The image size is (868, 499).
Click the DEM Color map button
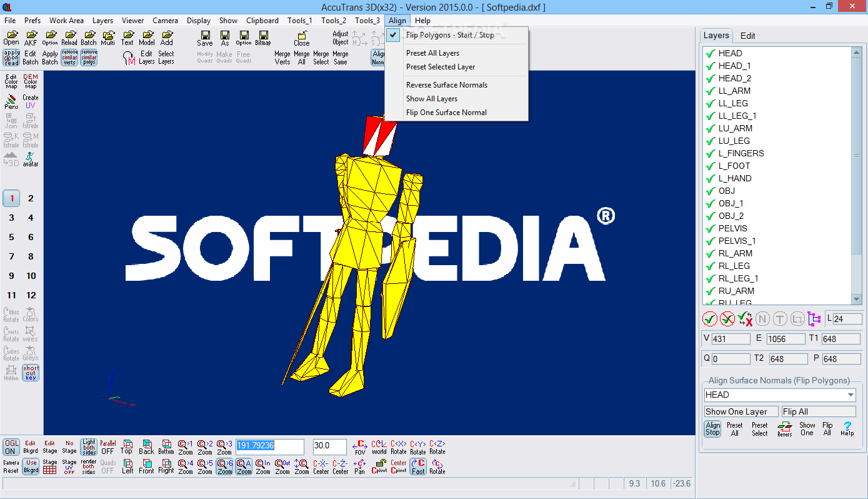[31, 81]
